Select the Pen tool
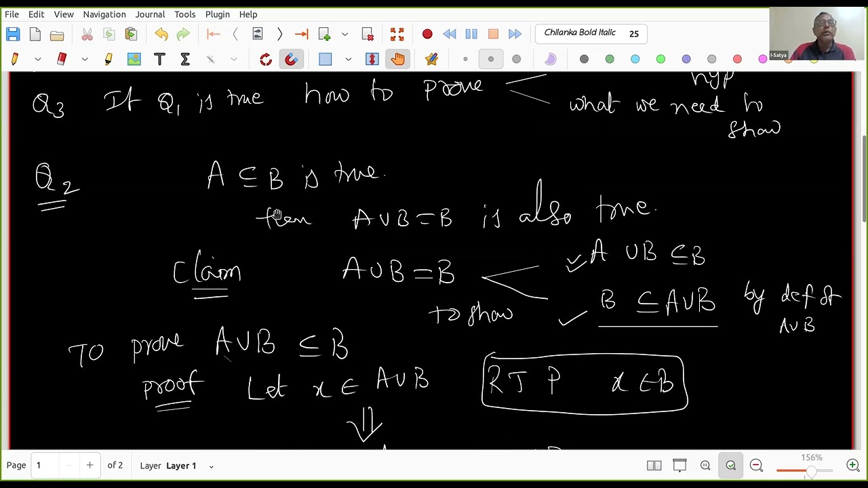Screen dimensions: 868x488 [14, 60]
